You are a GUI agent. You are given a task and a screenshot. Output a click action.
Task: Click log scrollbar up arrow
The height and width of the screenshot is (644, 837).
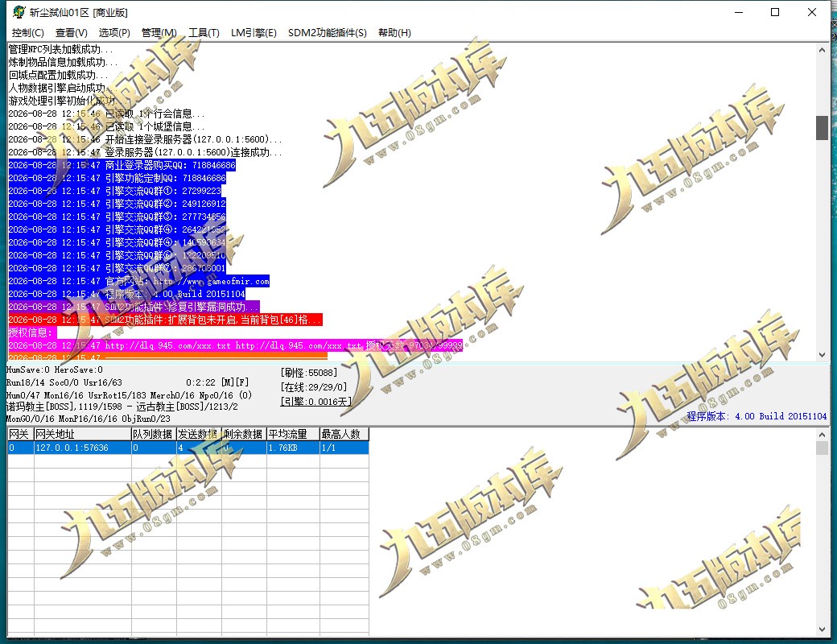[x=822, y=50]
